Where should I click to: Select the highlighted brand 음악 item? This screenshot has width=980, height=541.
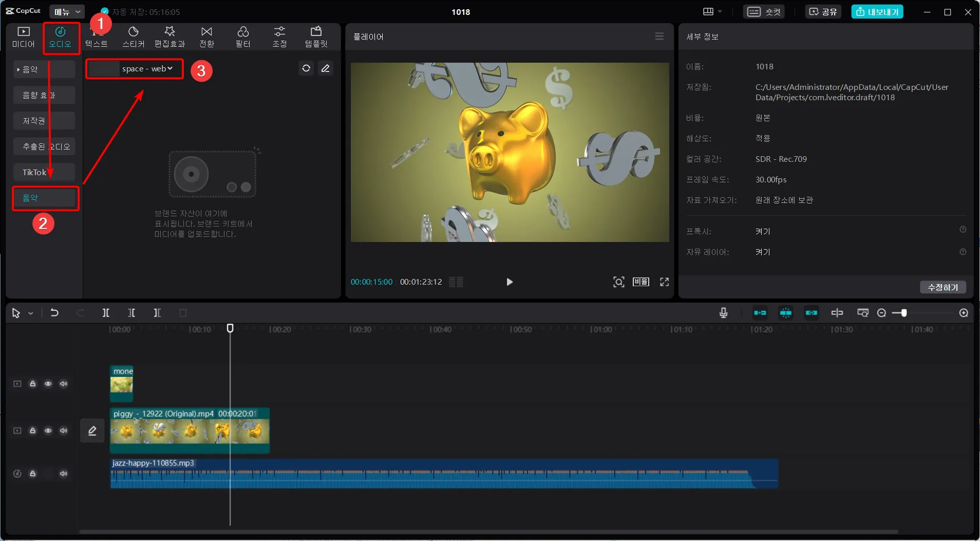click(x=45, y=198)
